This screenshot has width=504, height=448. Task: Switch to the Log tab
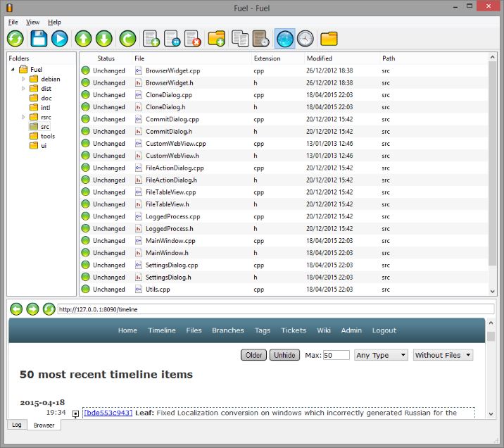(x=17, y=425)
